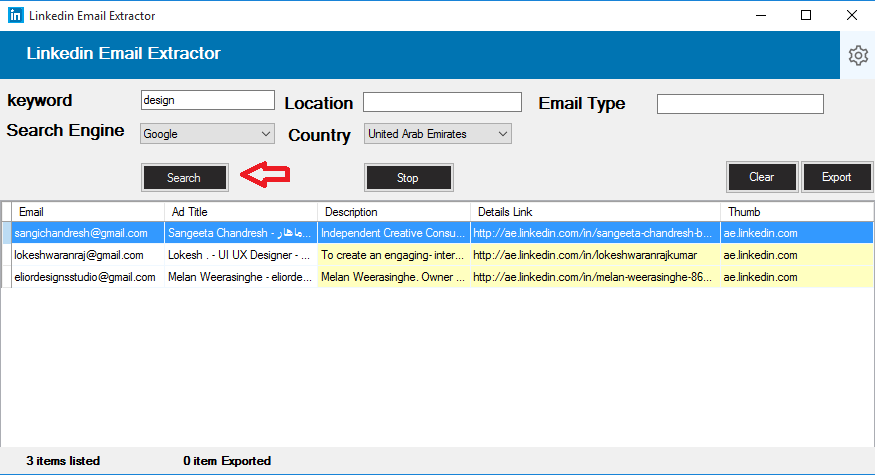Click the Melan Weerasinghe ad title cell
Image resolution: width=875 pixels, height=475 pixels.
coord(241,277)
